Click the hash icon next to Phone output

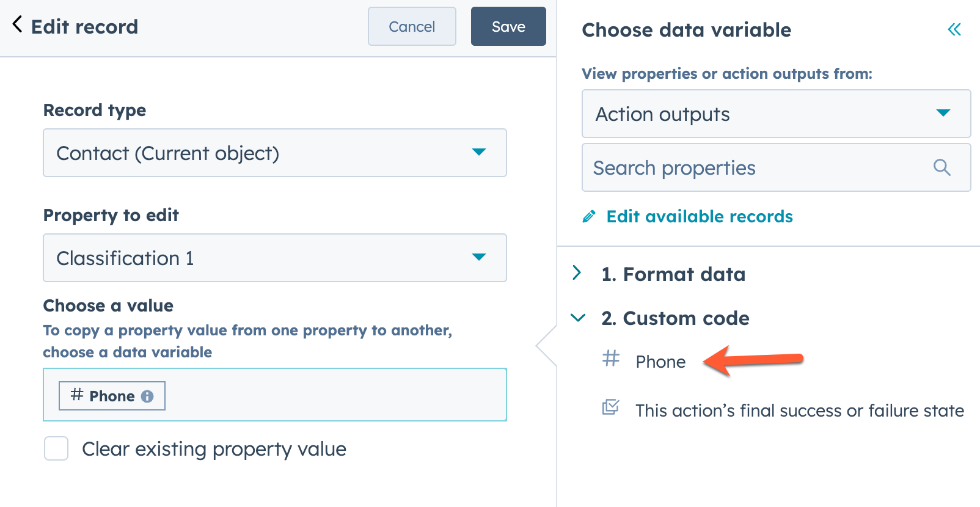pos(610,358)
